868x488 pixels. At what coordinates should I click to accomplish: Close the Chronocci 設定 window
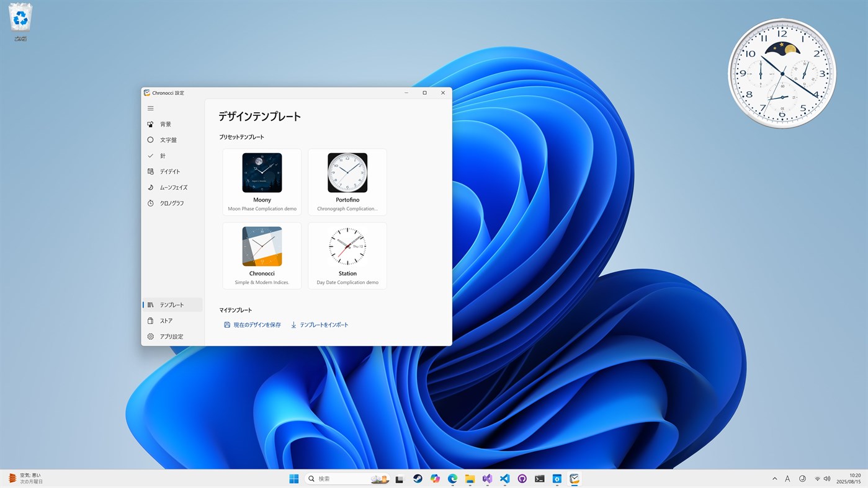[x=443, y=93]
